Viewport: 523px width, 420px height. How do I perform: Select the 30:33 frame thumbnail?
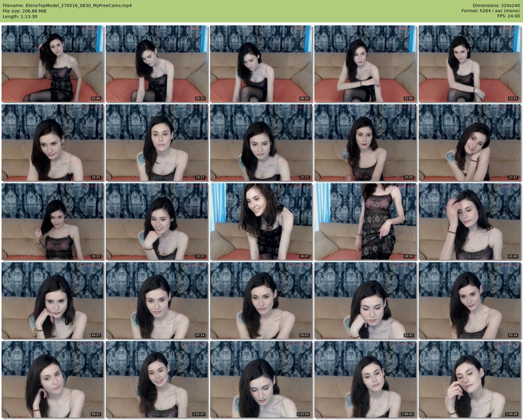pos(53,221)
